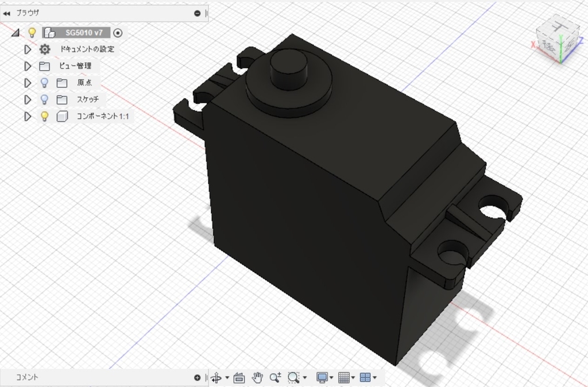Open the Viewports layout icon

(x=365, y=377)
